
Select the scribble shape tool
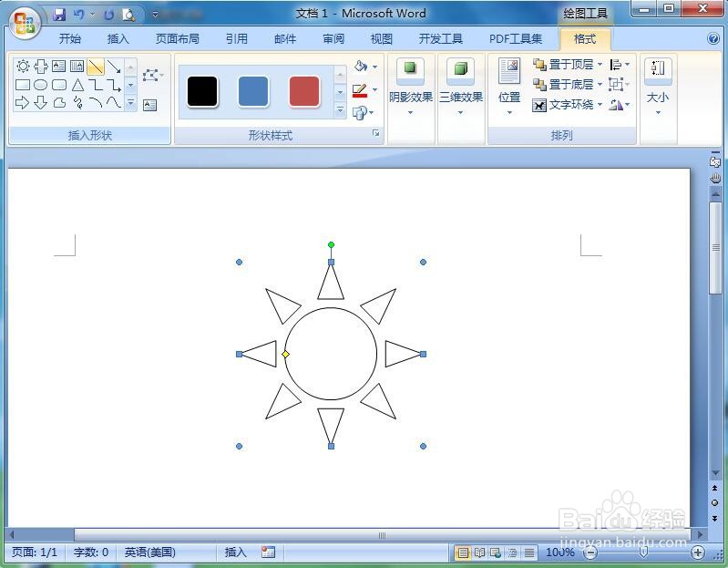[x=77, y=102]
